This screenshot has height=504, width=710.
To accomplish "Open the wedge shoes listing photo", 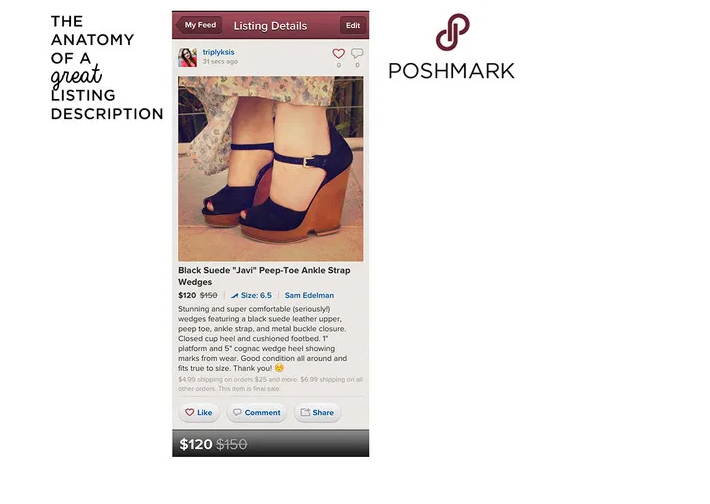I will point(270,168).
